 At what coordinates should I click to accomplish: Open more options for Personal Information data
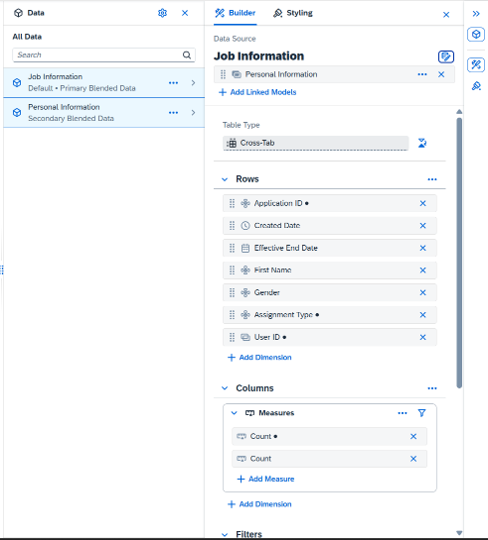[174, 113]
